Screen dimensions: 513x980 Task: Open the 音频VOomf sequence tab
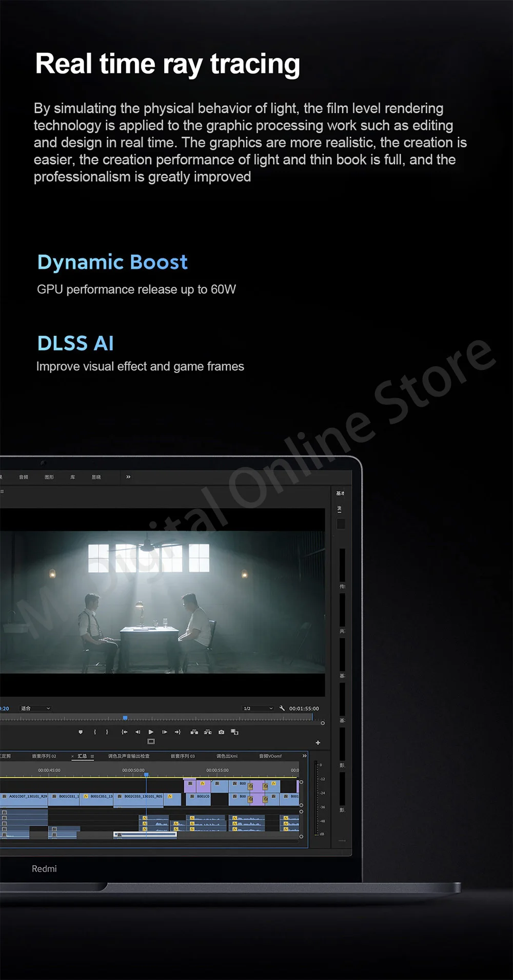[270, 756]
